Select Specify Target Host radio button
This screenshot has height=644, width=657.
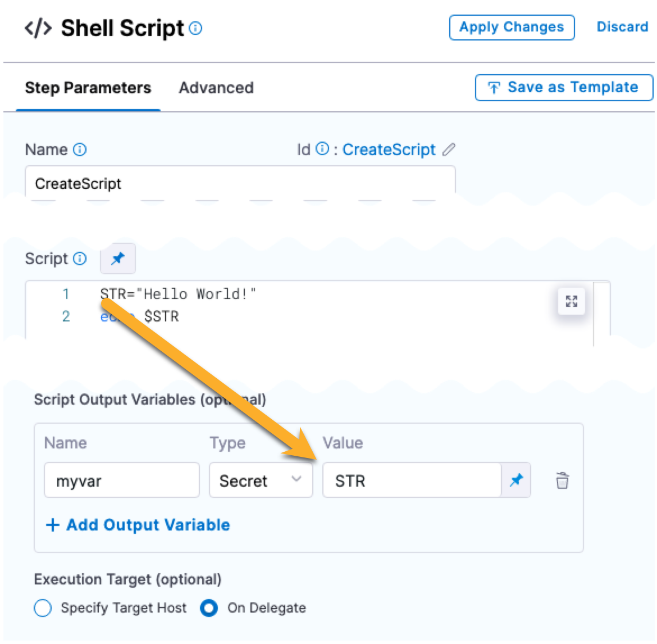(43, 608)
